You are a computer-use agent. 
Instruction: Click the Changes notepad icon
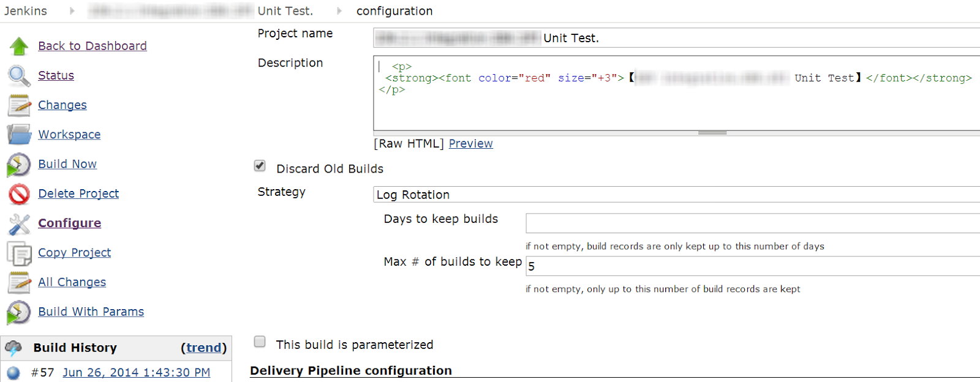click(x=19, y=105)
